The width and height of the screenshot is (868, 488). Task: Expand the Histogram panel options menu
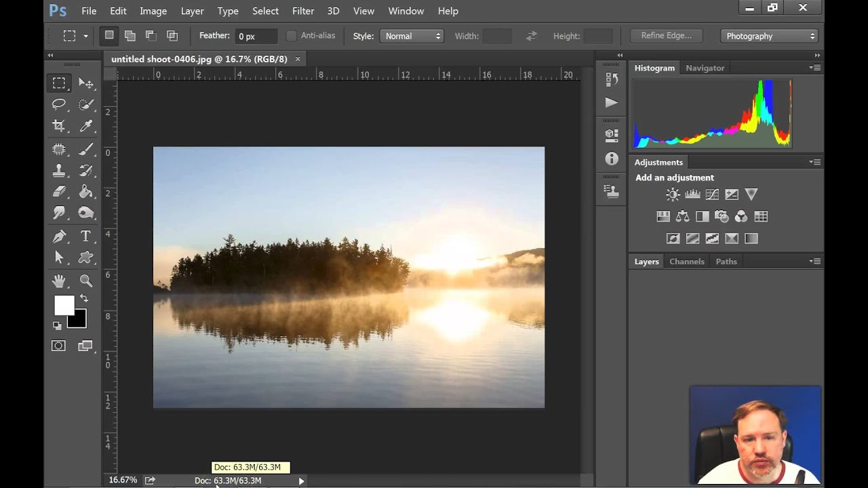coord(814,68)
